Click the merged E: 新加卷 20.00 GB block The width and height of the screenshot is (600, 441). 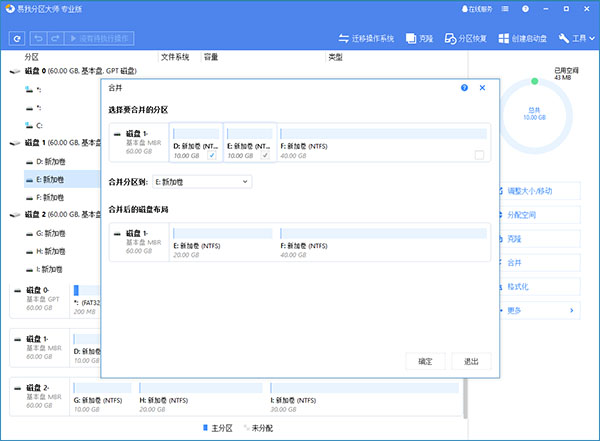(x=223, y=243)
